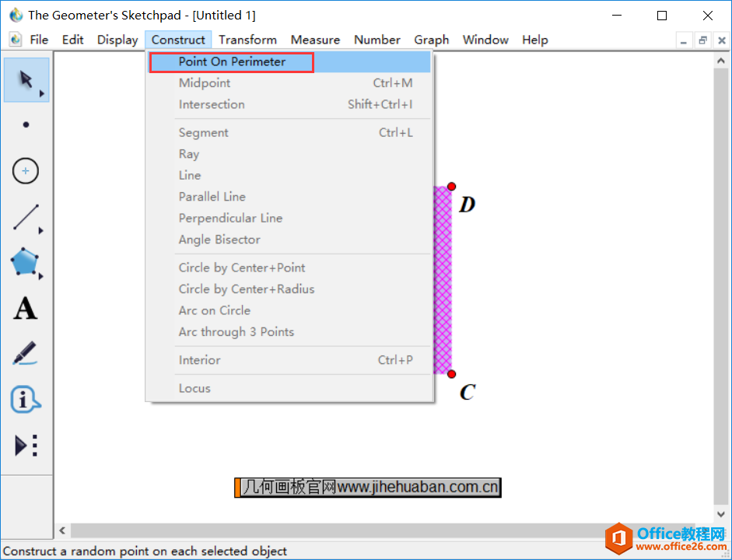Viewport: 732px width, 560px height.
Task: Select the Text tool
Action: tap(25, 309)
